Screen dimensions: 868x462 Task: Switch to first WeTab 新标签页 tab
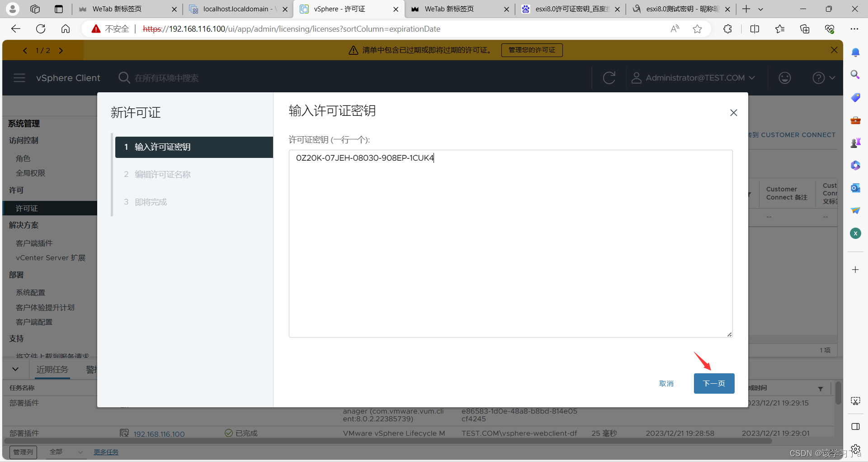coord(127,9)
